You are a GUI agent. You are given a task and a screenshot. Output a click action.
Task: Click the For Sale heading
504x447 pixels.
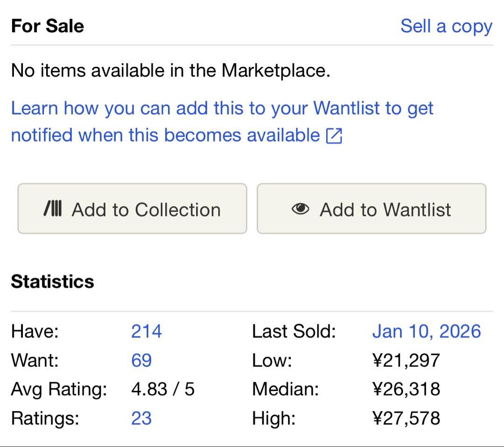pyautogui.click(x=47, y=26)
